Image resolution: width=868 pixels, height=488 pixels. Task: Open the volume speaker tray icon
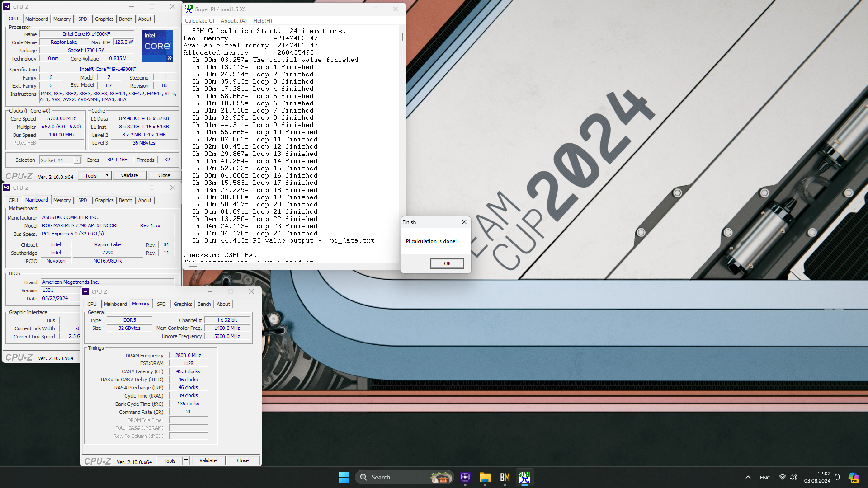click(x=793, y=477)
